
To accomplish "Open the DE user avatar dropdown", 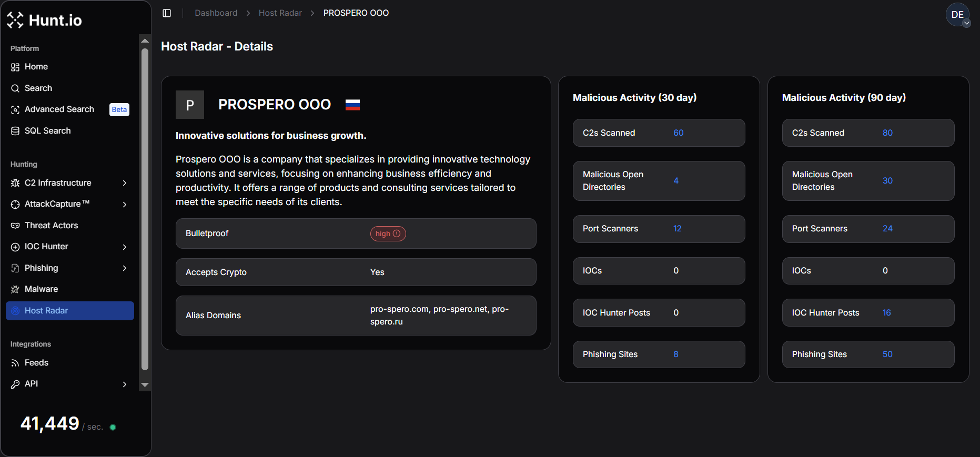I will point(957,15).
